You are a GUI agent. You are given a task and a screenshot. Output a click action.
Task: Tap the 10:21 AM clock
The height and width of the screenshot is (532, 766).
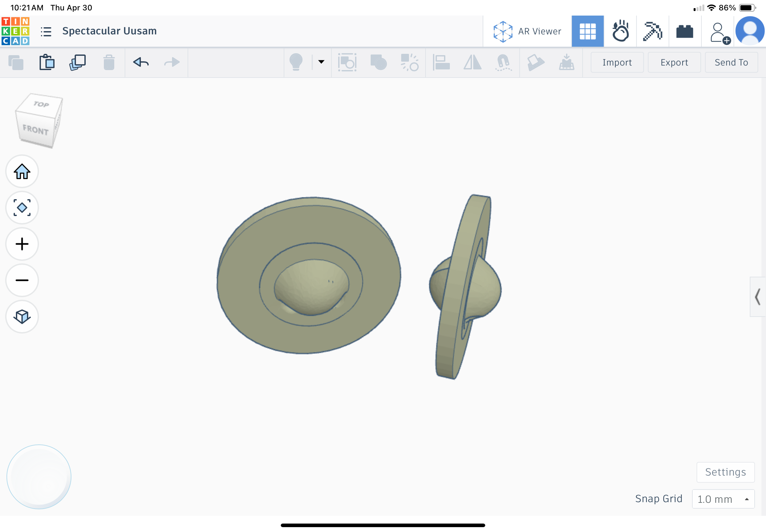coord(27,8)
